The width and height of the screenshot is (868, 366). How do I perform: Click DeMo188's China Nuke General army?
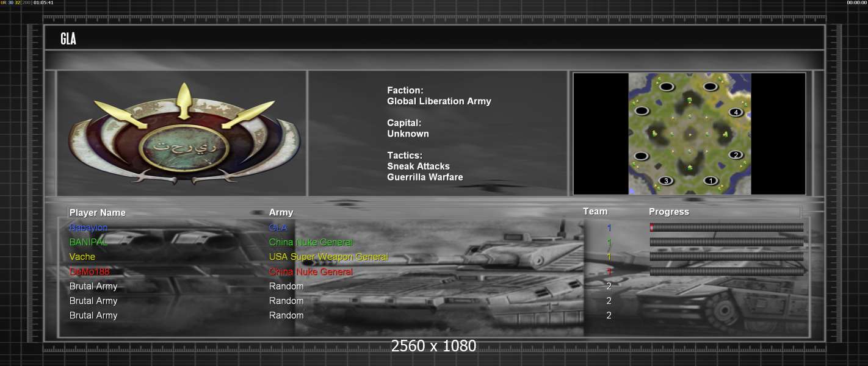[311, 271]
